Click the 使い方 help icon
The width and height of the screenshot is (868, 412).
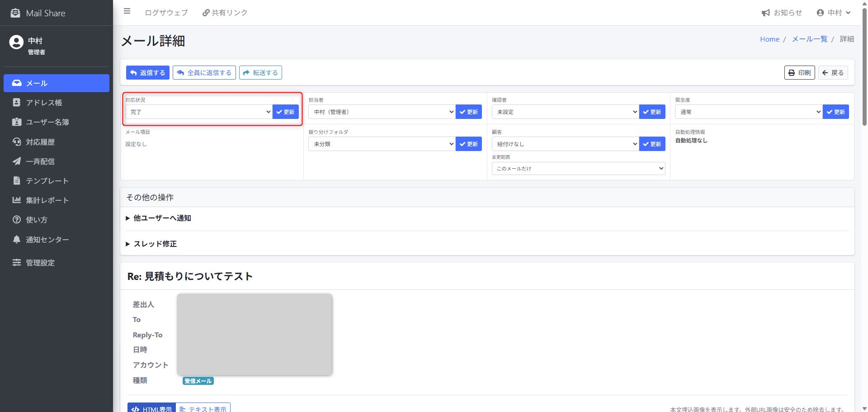(x=17, y=219)
